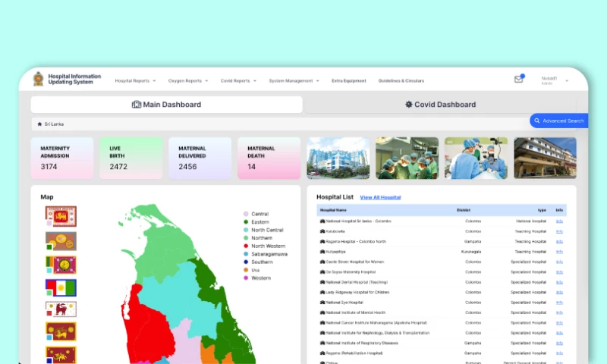Click the Live Birth stat card
This screenshot has height=364, width=607.
[x=131, y=158]
